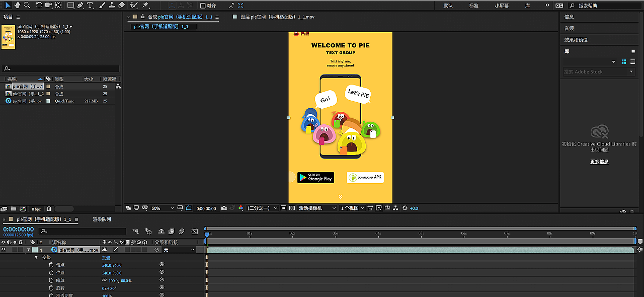644x297 pixels.
Task: Click the graph editor icon in timeline
Action: 195,231
